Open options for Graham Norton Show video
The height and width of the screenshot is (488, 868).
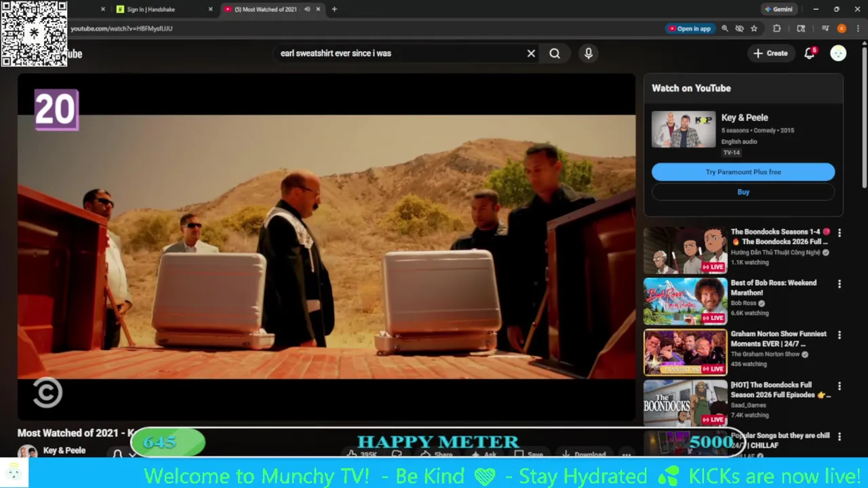tap(840, 335)
